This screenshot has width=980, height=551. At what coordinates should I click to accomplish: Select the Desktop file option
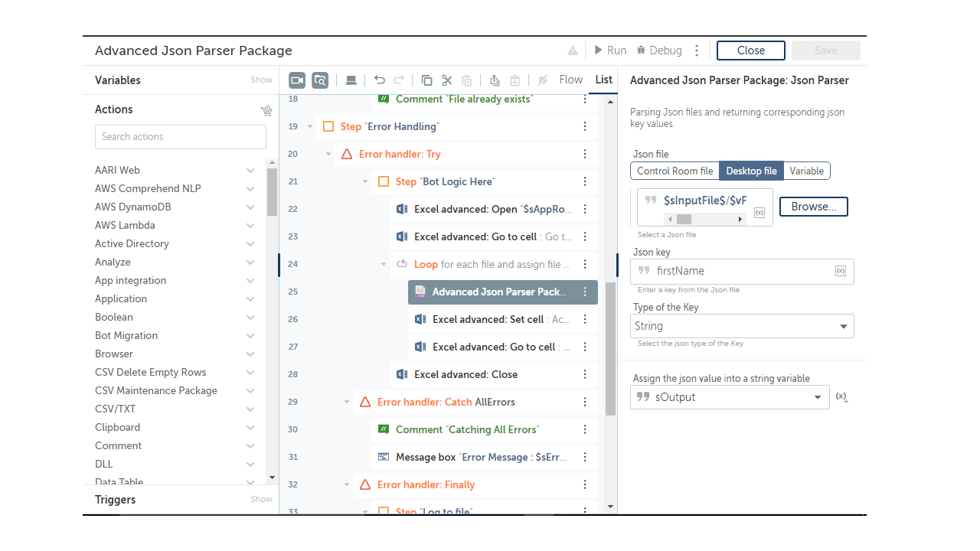tap(751, 171)
